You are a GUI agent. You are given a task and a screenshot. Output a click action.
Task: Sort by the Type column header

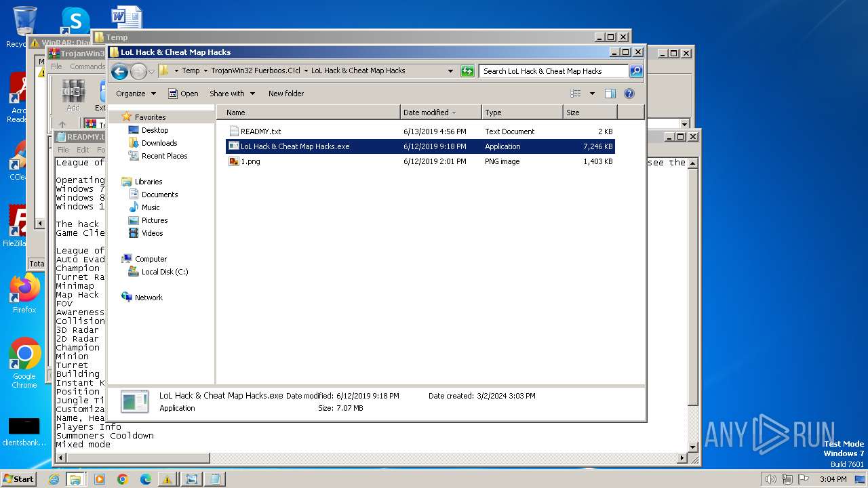coord(522,113)
